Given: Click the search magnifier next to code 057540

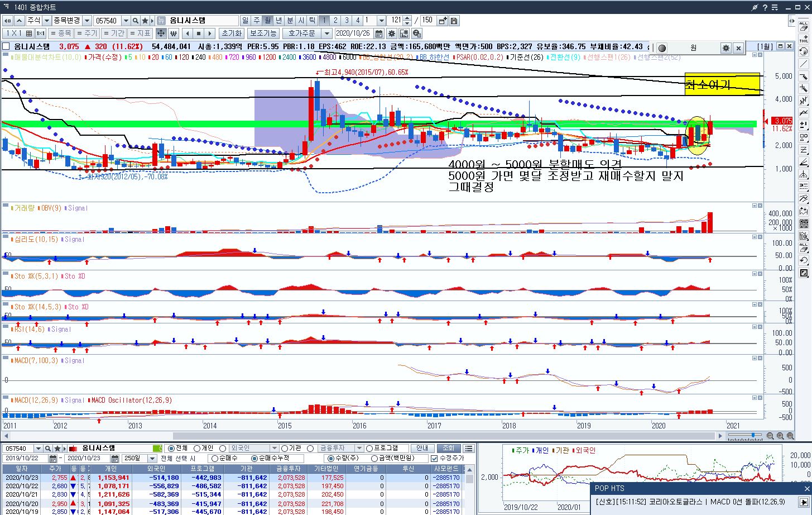Looking at the screenshot, I should (136, 21).
